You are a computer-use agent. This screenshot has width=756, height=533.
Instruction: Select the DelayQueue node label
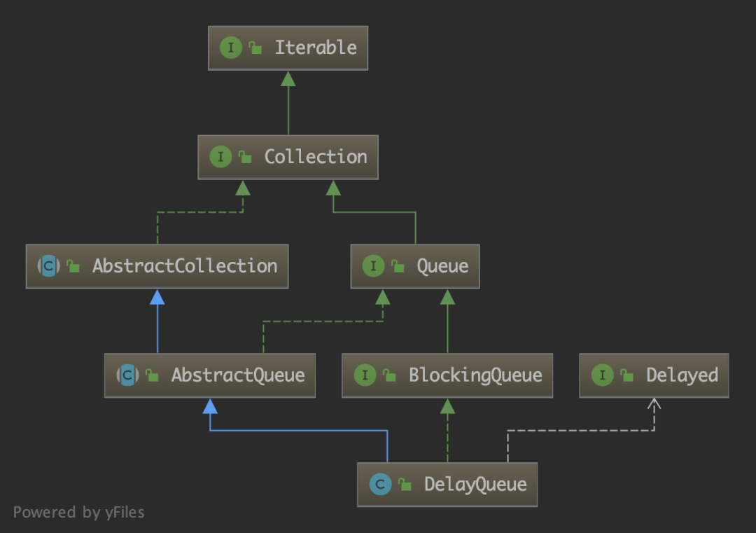click(x=475, y=484)
